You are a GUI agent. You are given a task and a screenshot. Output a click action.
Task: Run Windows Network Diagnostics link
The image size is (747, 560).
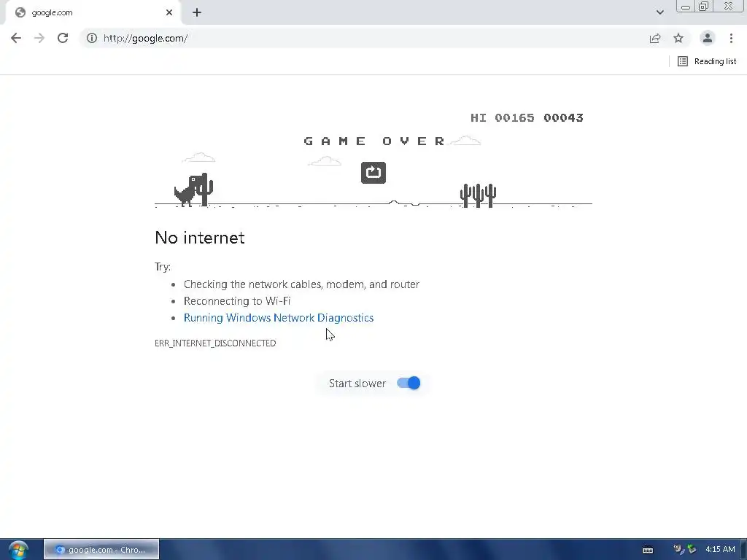(279, 318)
